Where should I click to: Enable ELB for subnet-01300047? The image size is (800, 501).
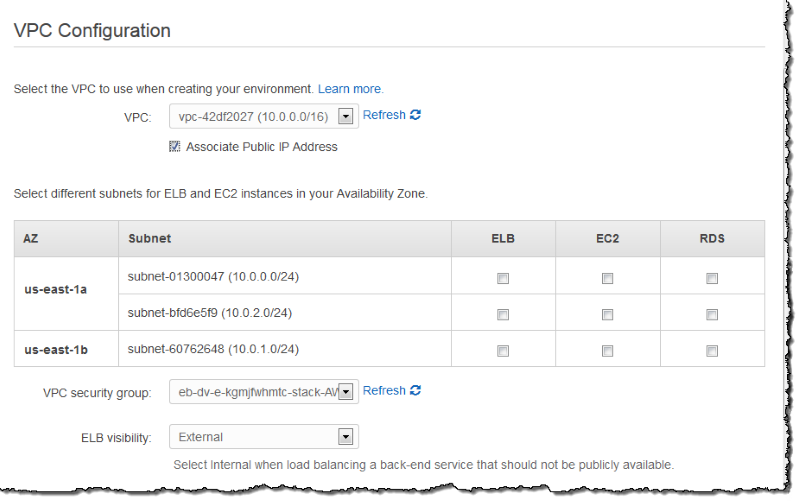[503, 279]
